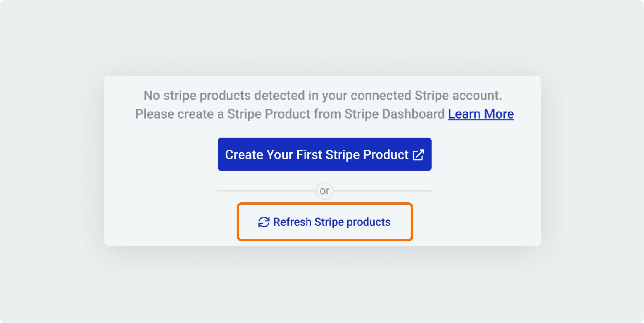This screenshot has height=323, width=644.
Task: Click the words "connected Stripe account" in the message
Action: 426,96
